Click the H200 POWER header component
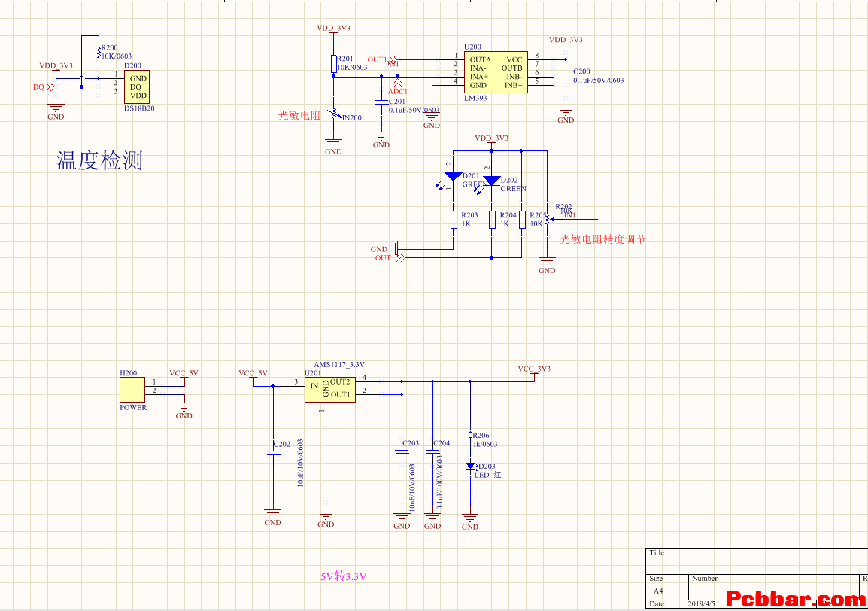 pyautogui.click(x=132, y=390)
